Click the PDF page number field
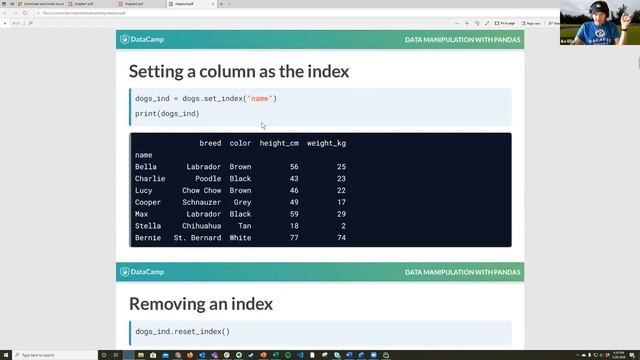Screen dimensions: 640x360 (x=16, y=23)
